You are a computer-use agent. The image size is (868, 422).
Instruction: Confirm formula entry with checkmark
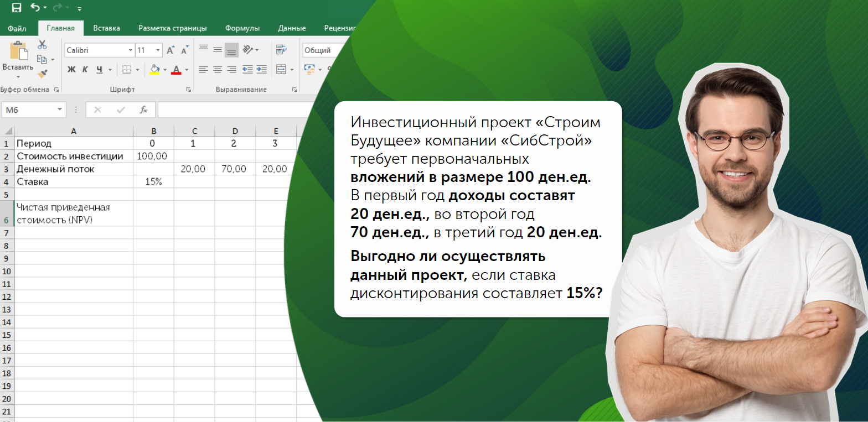[x=121, y=110]
